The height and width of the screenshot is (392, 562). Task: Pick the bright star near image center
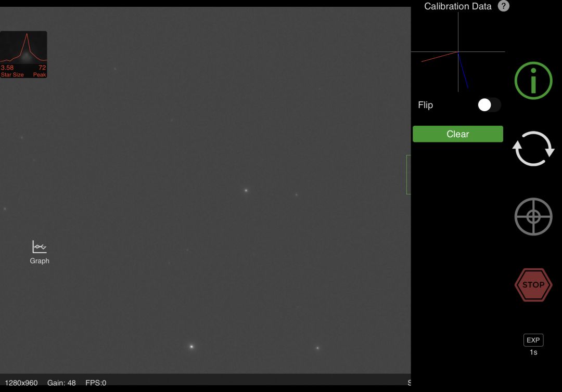(x=246, y=190)
